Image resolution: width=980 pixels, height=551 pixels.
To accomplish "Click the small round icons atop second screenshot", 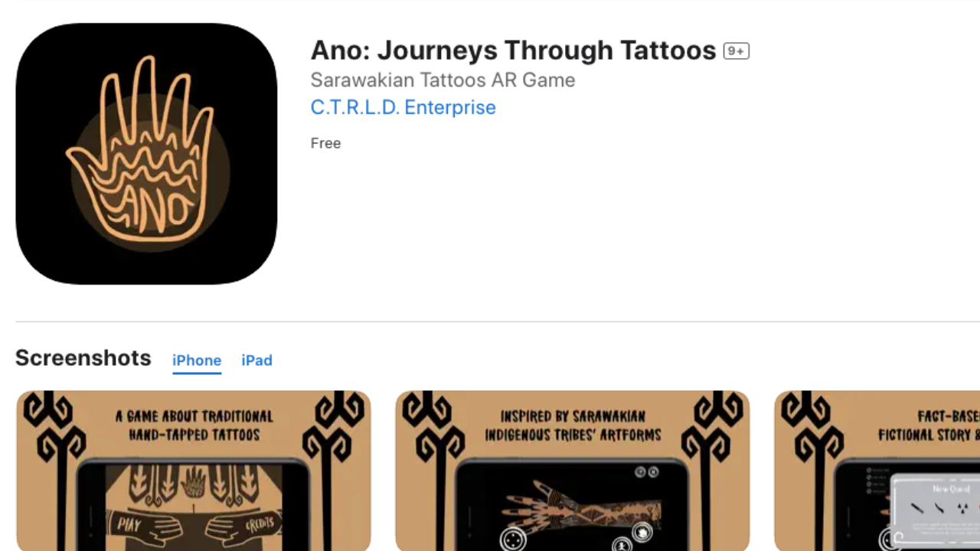I will point(647,472).
